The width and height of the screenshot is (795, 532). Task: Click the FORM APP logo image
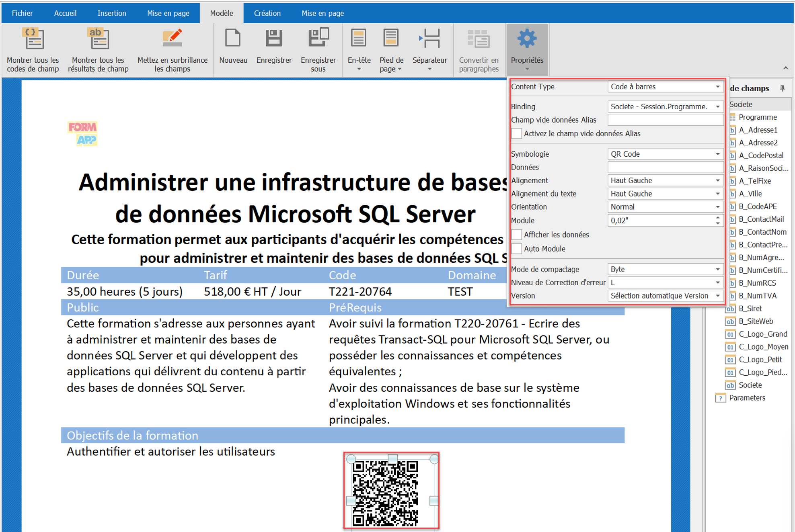pyautogui.click(x=82, y=133)
